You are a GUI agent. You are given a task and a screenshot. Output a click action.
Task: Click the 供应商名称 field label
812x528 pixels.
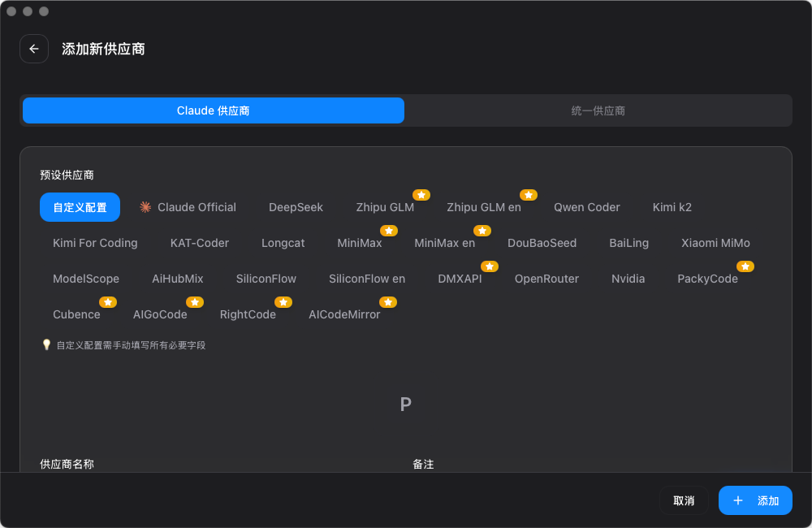pyautogui.click(x=67, y=465)
